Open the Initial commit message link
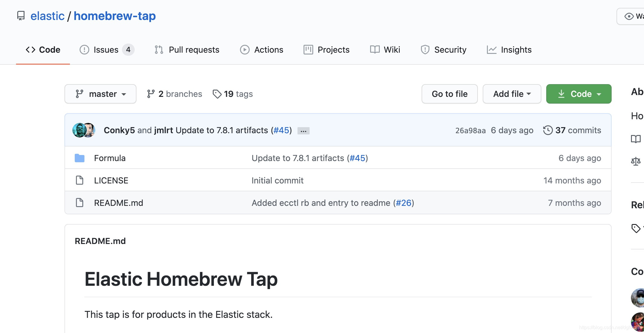 point(278,180)
